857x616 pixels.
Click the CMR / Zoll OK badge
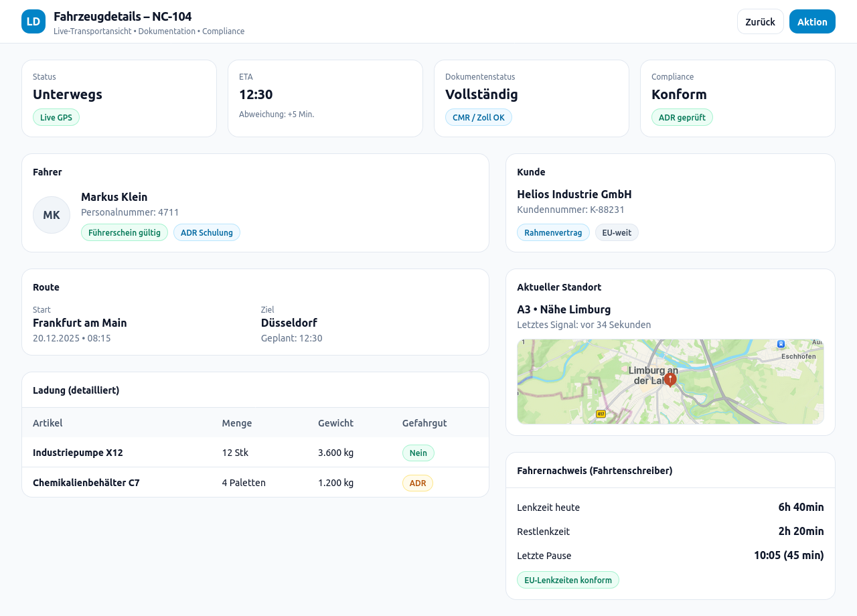pos(479,117)
